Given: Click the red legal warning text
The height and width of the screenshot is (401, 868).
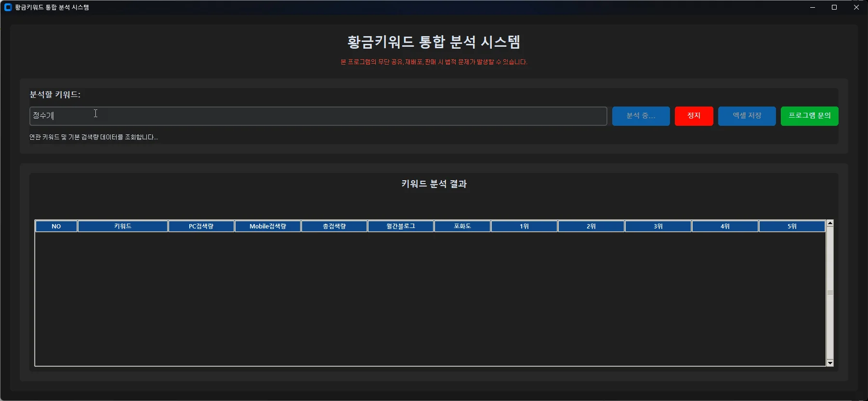Looking at the screenshot, I should tap(434, 62).
